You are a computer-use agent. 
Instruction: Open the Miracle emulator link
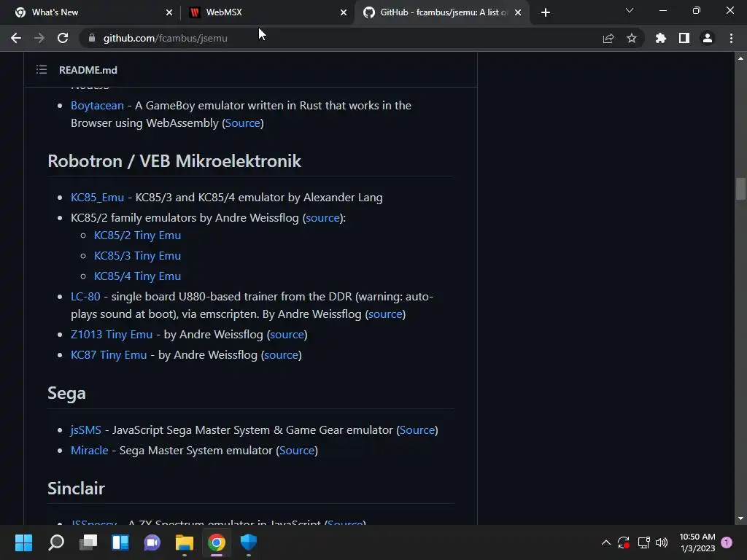[x=90, y=451]
